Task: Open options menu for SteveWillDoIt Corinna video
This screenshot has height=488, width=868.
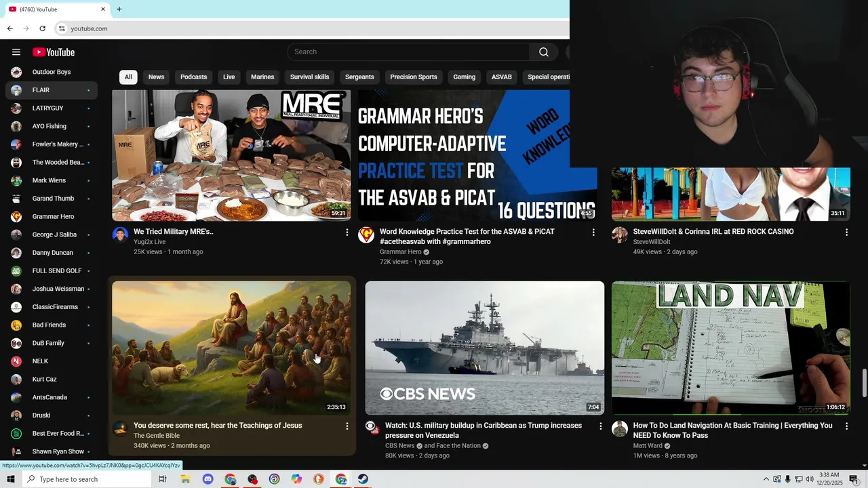Action: (x=846, y=232)
